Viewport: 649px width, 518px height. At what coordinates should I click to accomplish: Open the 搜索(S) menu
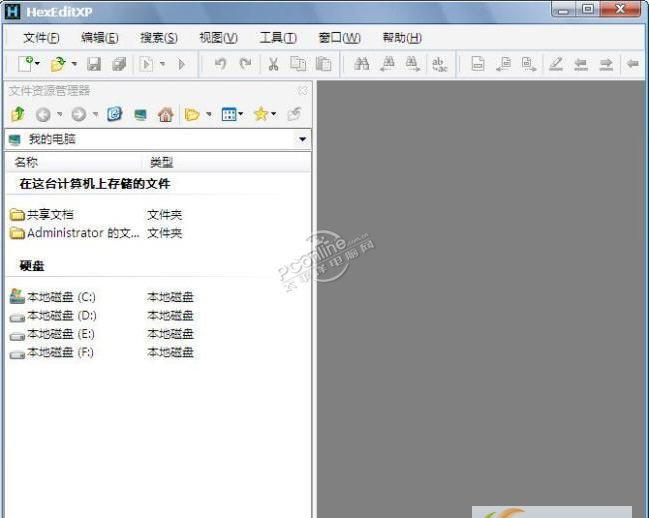click(159, 38)
